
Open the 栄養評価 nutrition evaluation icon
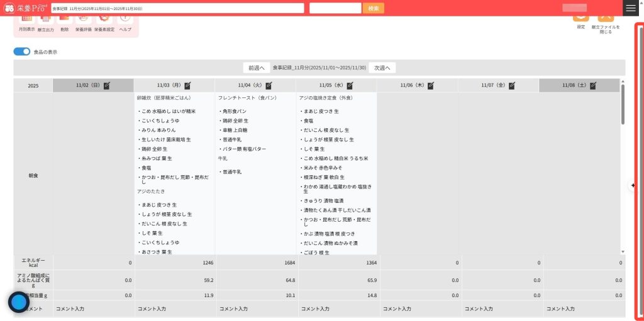pyautogui.click(x=84, y=20)
